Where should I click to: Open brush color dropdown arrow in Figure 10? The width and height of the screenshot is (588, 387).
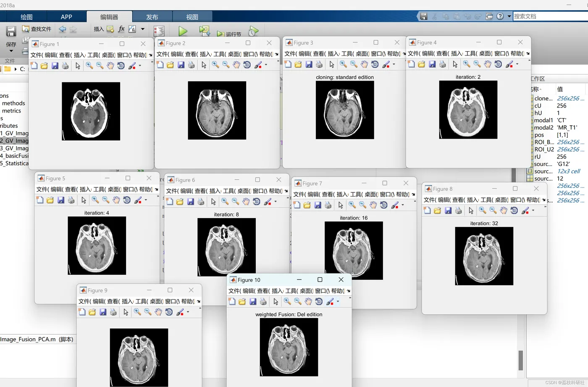[338, 301]
